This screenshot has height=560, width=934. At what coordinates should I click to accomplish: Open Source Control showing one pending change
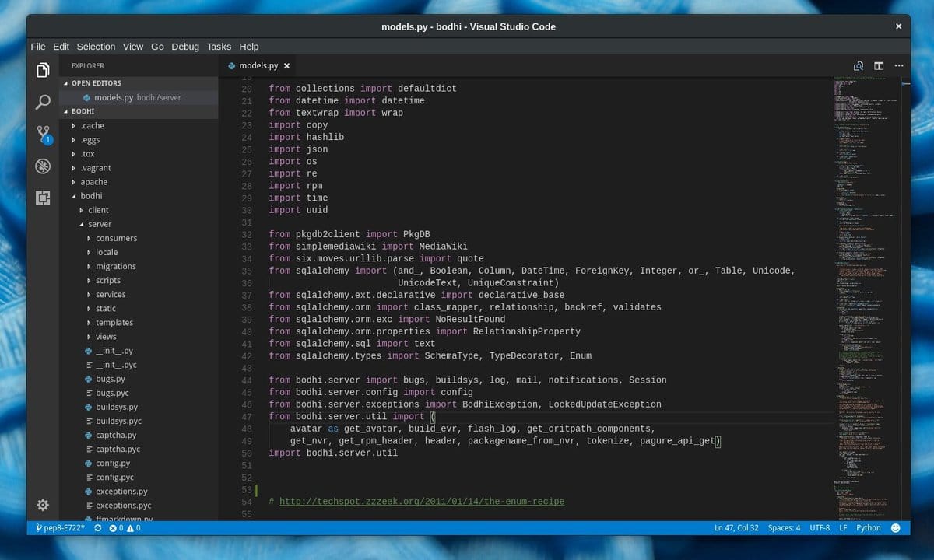[43, 134]
